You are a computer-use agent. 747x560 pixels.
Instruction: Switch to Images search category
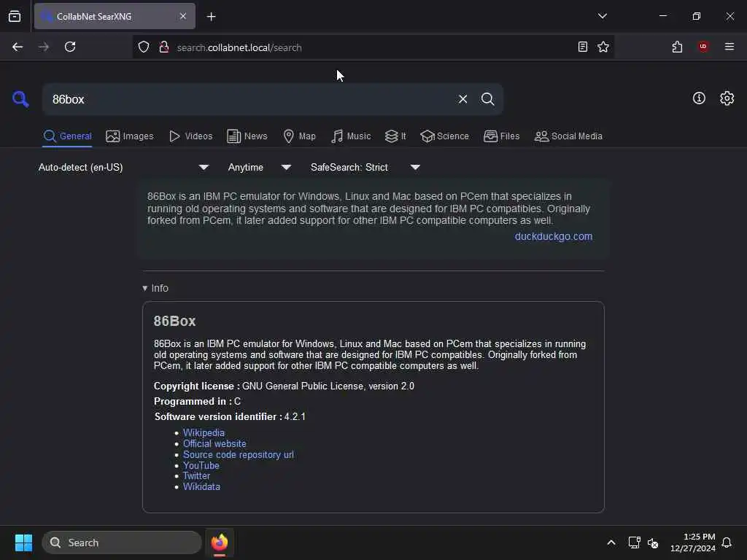click(x=130, y=136)
